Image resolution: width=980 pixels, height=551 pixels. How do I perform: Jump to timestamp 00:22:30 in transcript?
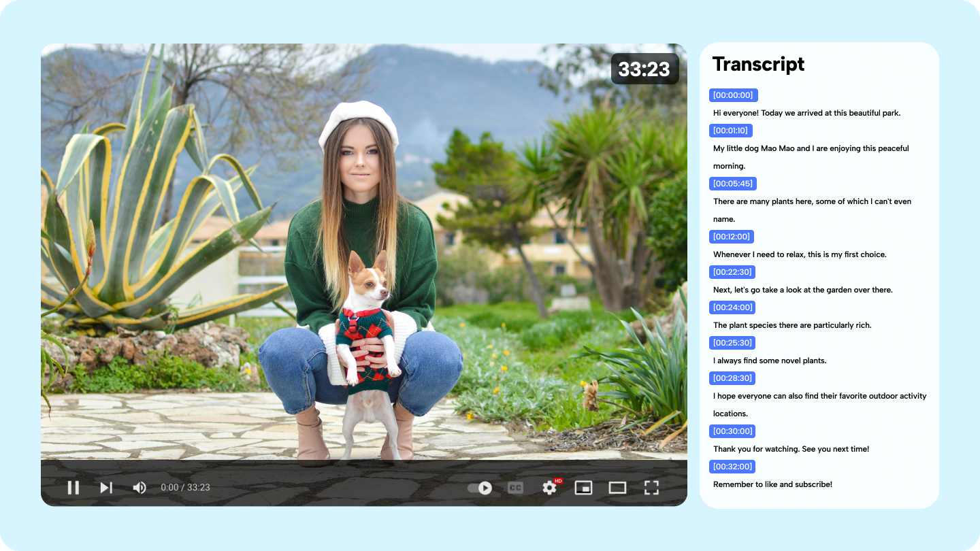pyautogui.click(x=733, y=271)
